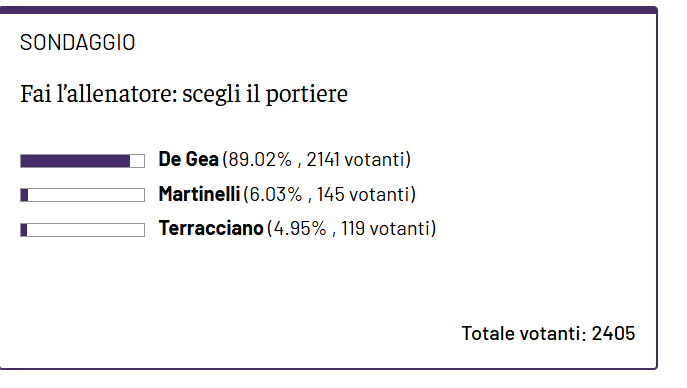Click the SONDAGGIO heading
This screenshot has height=388, width=687.
78,42
